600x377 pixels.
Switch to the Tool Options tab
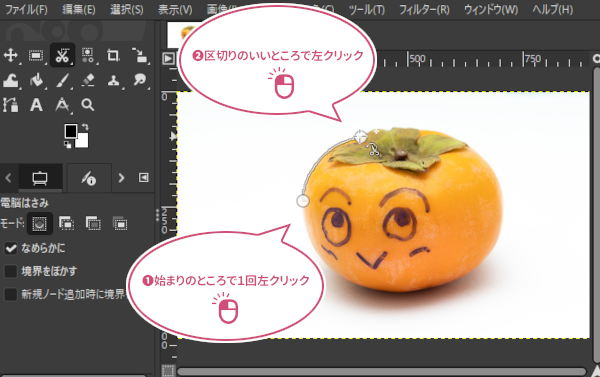point(40,178)
